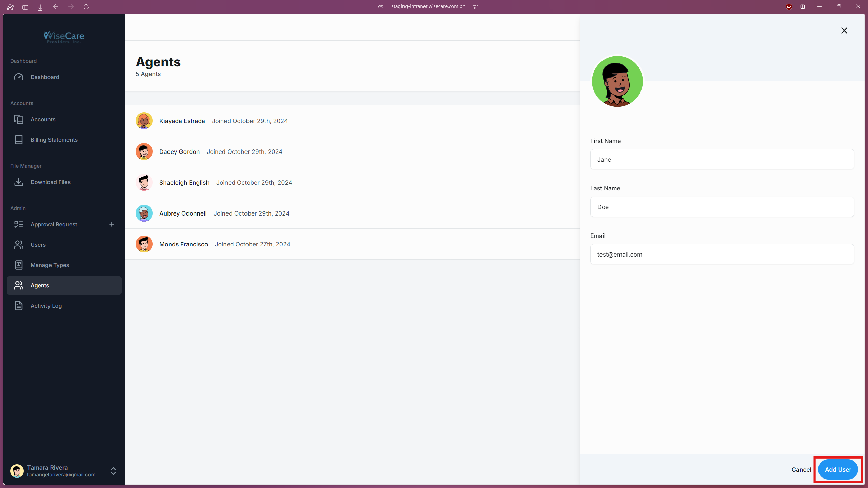Reload the page with the refresh icon
868x488 pixels.
coord(86,7)
